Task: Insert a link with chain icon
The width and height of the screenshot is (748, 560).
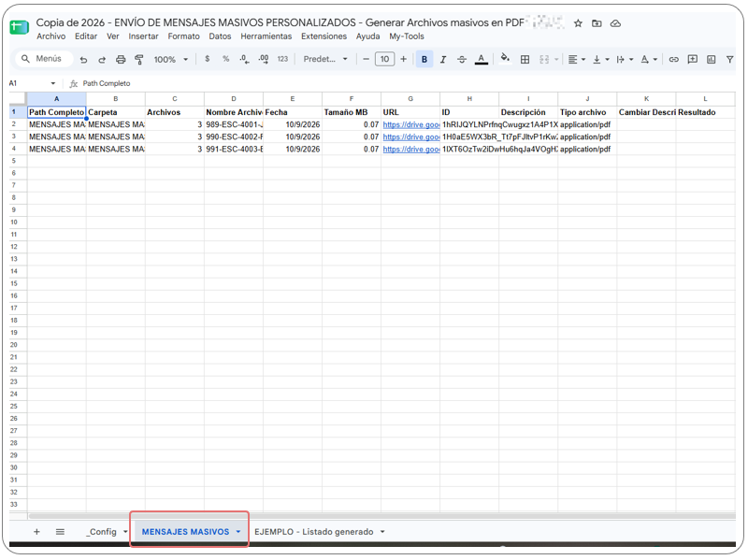Action: pyautogui.click(x=673, y=60)
